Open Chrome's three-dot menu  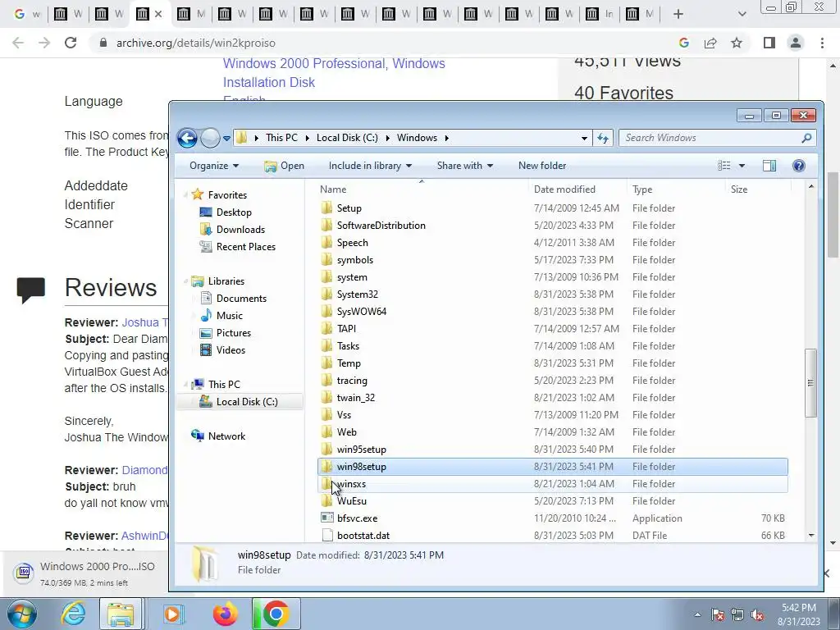pos(822,43)
